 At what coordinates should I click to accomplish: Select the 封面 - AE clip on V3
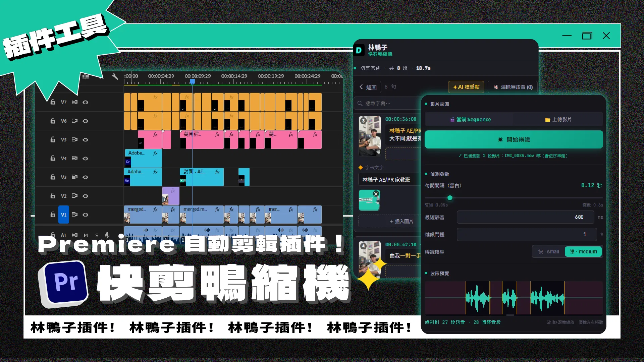click(x=202, y=177)
